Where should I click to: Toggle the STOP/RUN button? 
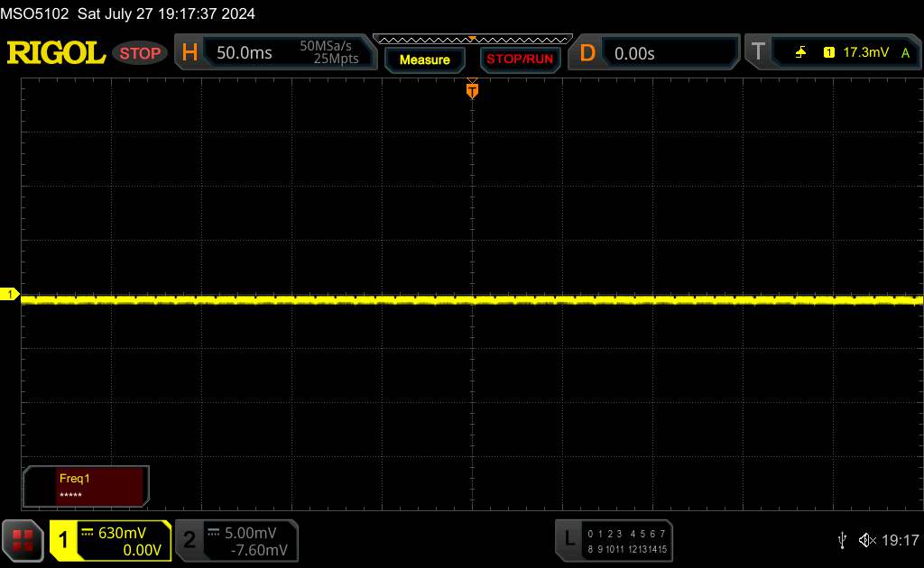[520, 60]
